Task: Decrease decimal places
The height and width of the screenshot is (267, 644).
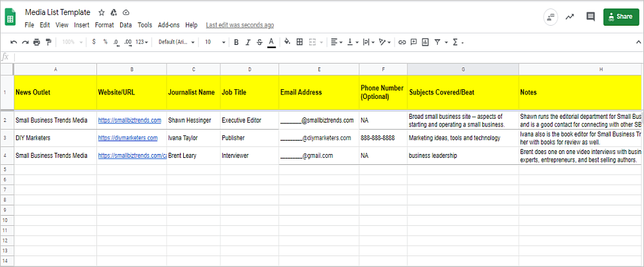Action: 116,42
